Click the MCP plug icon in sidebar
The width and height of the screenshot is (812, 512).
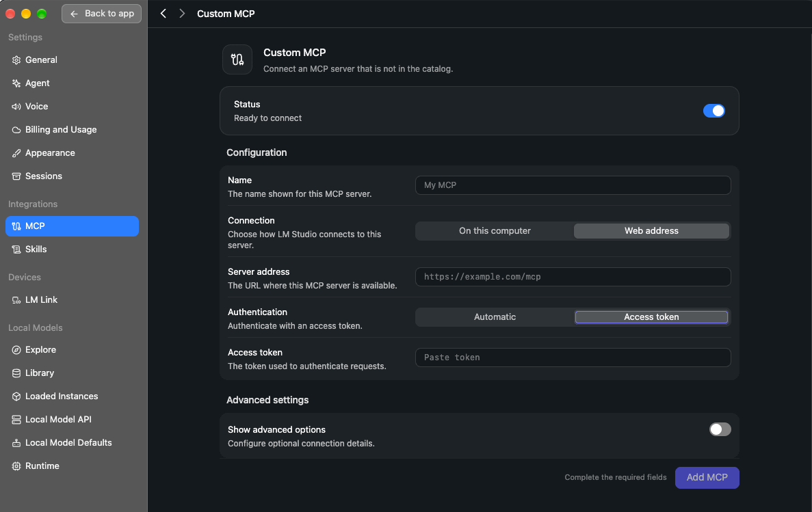coord(16,226)
